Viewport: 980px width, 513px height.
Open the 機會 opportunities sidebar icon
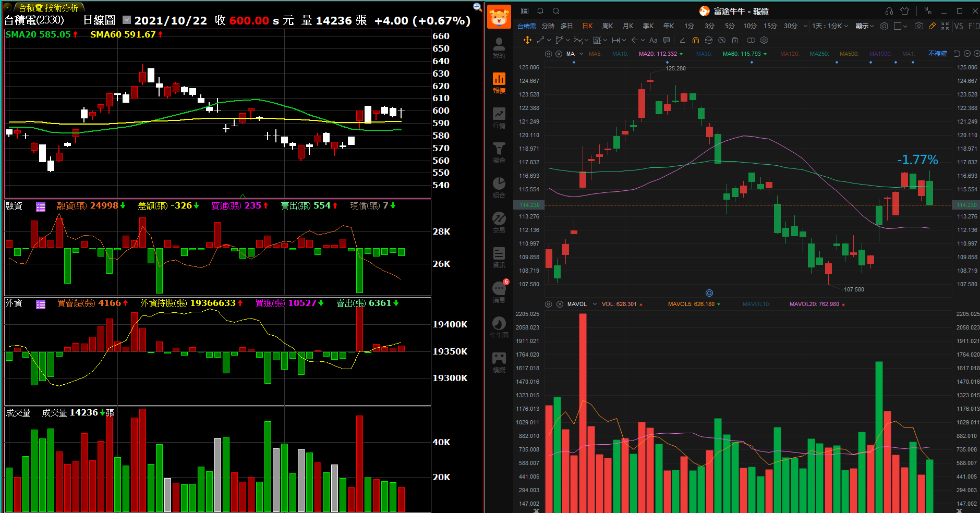point(499,153)
